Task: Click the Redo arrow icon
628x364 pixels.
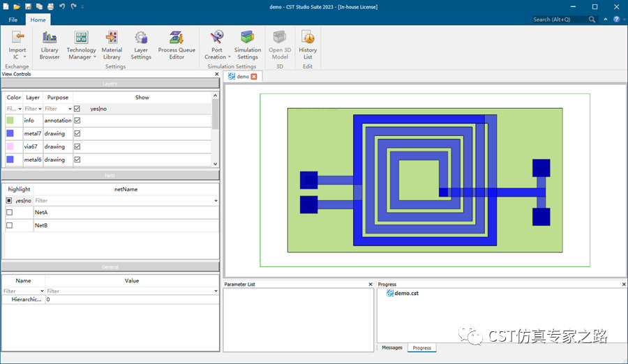Action: click(x=73, y=6)
